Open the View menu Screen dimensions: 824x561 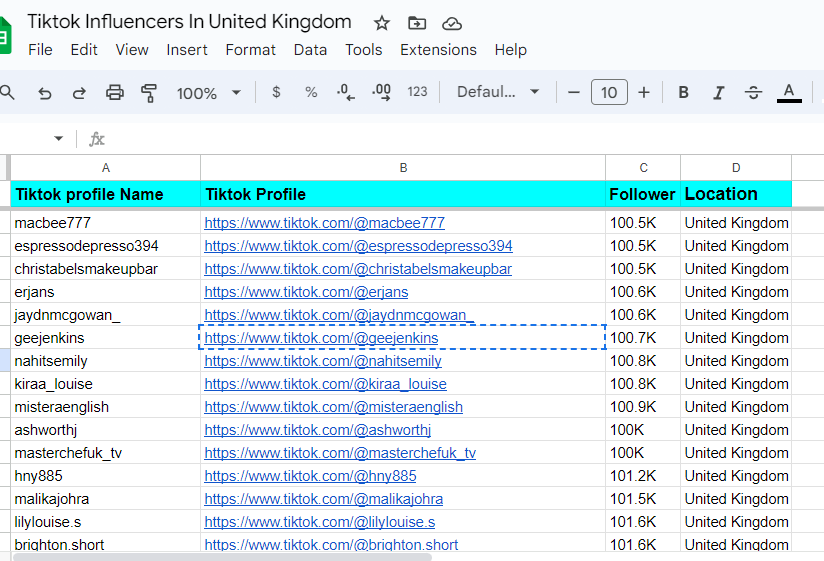pyautogui.click(x=132, y=50)
